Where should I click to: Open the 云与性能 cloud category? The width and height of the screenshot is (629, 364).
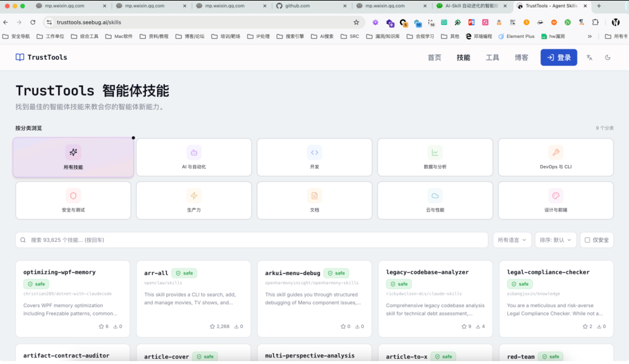[x=435, y=200]
